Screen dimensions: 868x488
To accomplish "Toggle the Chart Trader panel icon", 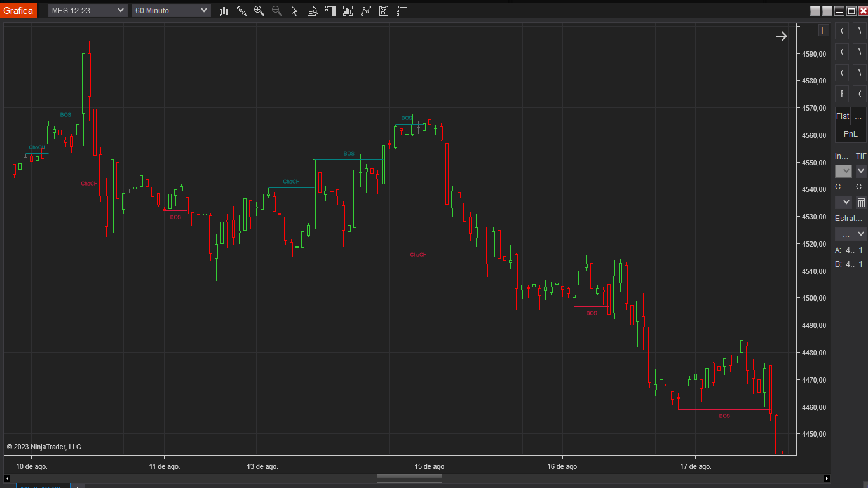I will click(x=330, y=10).
